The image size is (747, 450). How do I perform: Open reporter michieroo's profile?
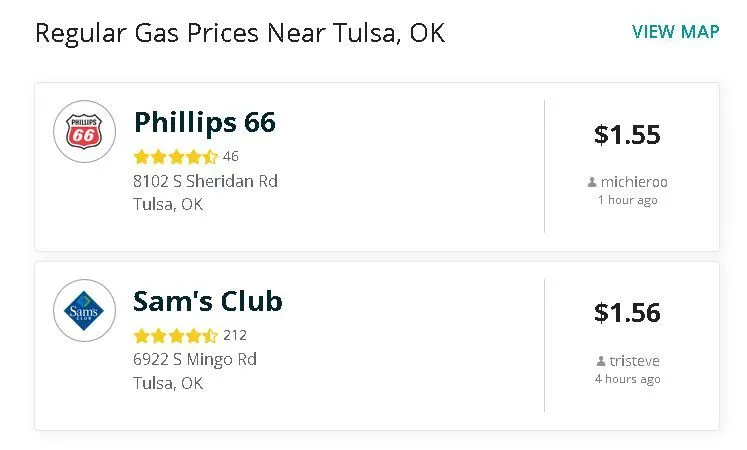634,182
